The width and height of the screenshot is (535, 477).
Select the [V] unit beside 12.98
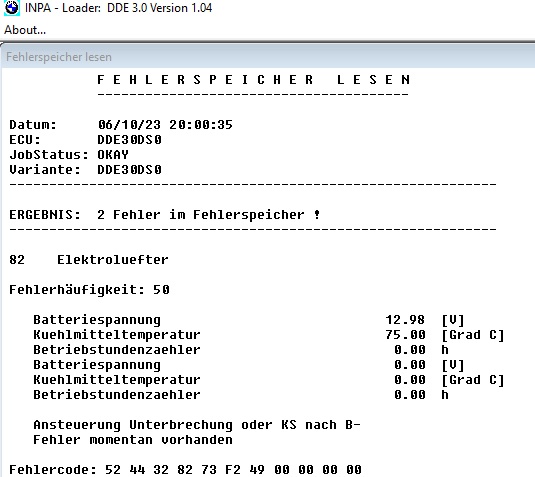coord(453,320)
